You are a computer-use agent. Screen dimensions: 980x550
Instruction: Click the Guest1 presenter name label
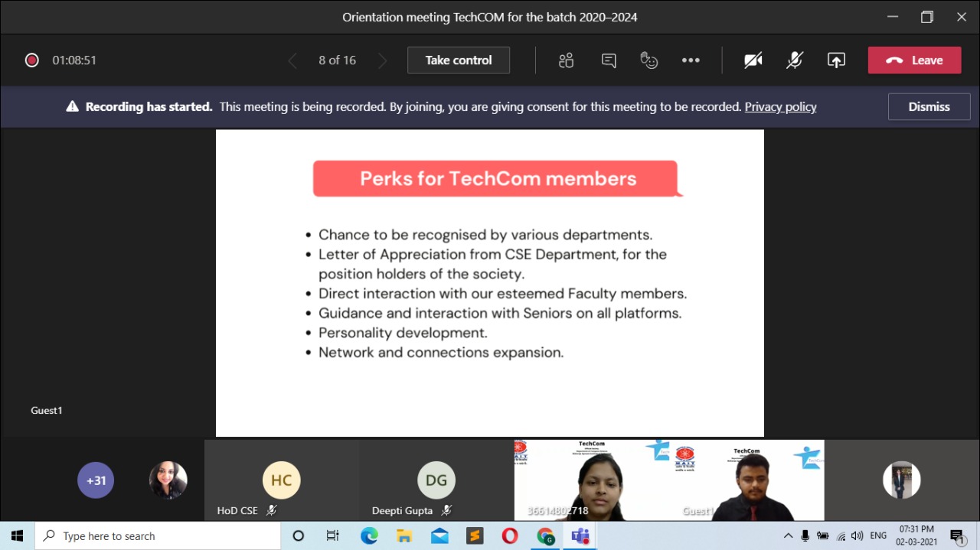point(47,411)
